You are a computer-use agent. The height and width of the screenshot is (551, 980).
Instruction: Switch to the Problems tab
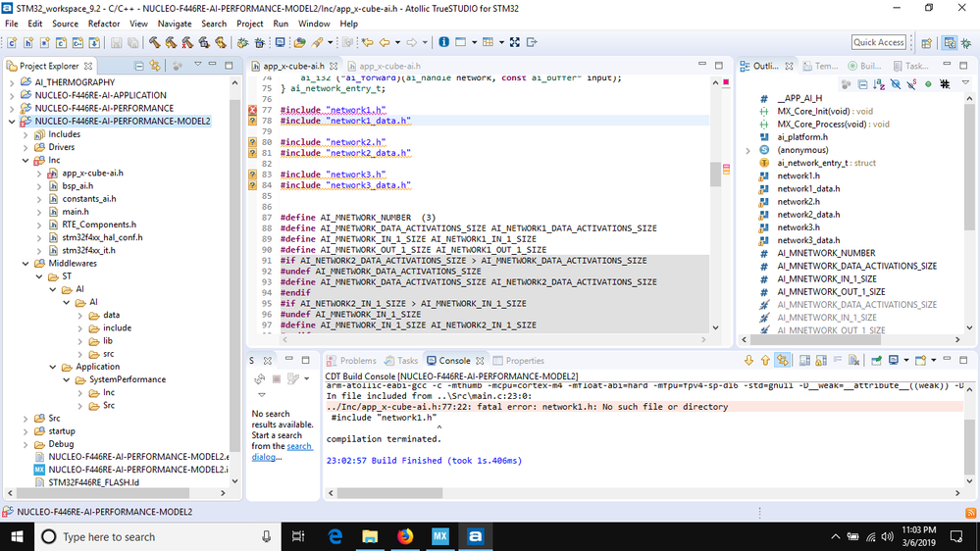[357, 361]
